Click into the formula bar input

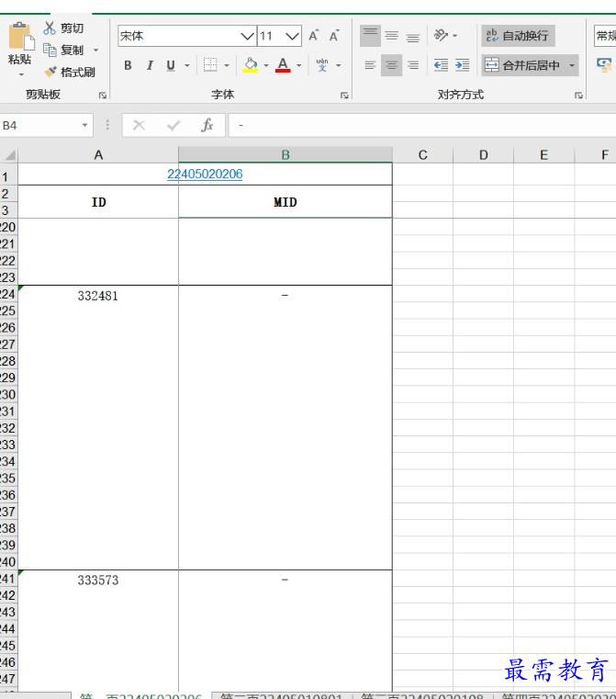(422, 125)
